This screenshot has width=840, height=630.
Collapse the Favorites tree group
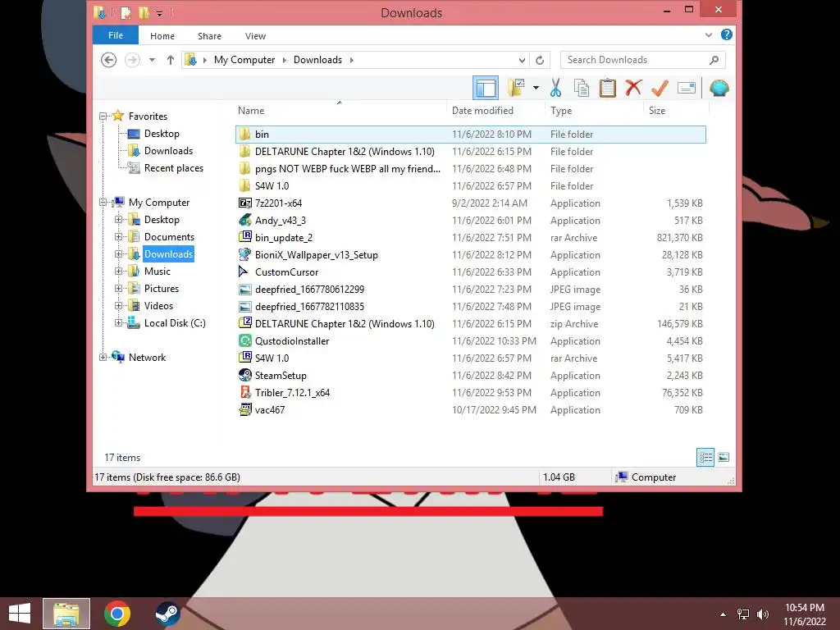pos(103,116)
